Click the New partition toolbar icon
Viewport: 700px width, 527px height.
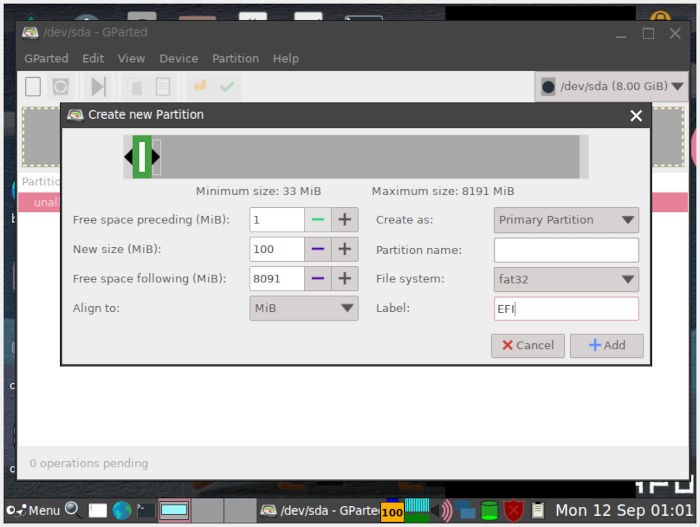33,86
